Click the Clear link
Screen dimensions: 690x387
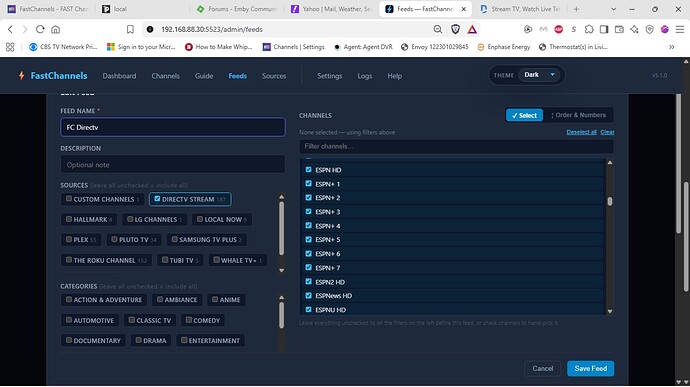tap(607, 132)
